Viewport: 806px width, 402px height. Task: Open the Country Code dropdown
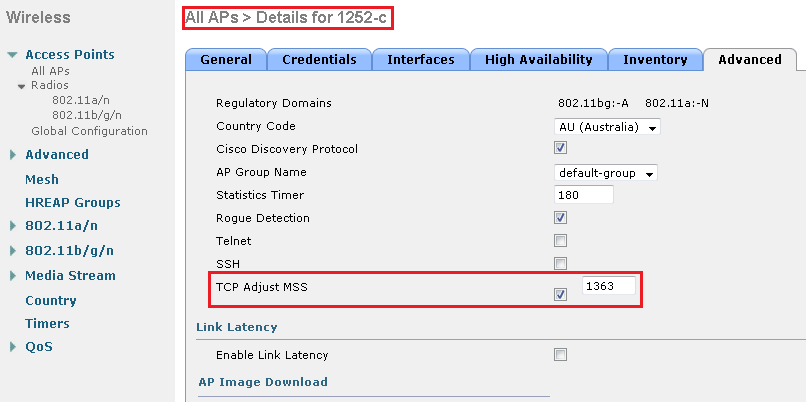coord(608,127)
